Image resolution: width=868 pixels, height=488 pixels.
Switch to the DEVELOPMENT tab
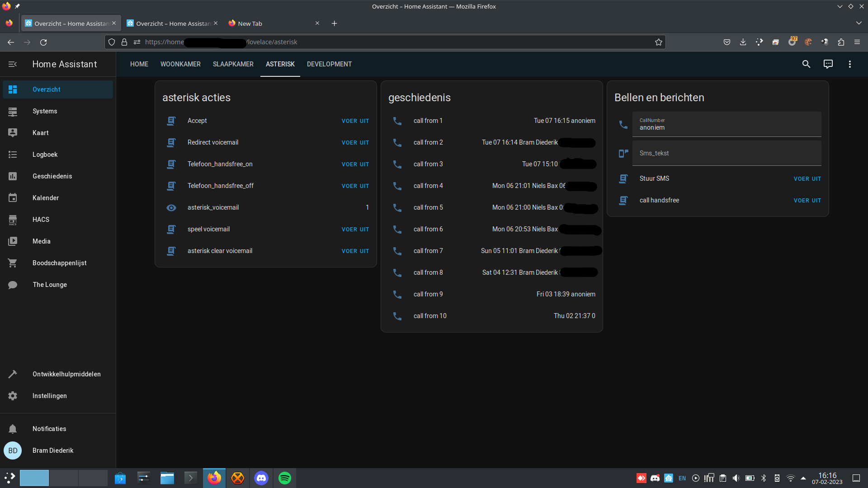[329, 64]
